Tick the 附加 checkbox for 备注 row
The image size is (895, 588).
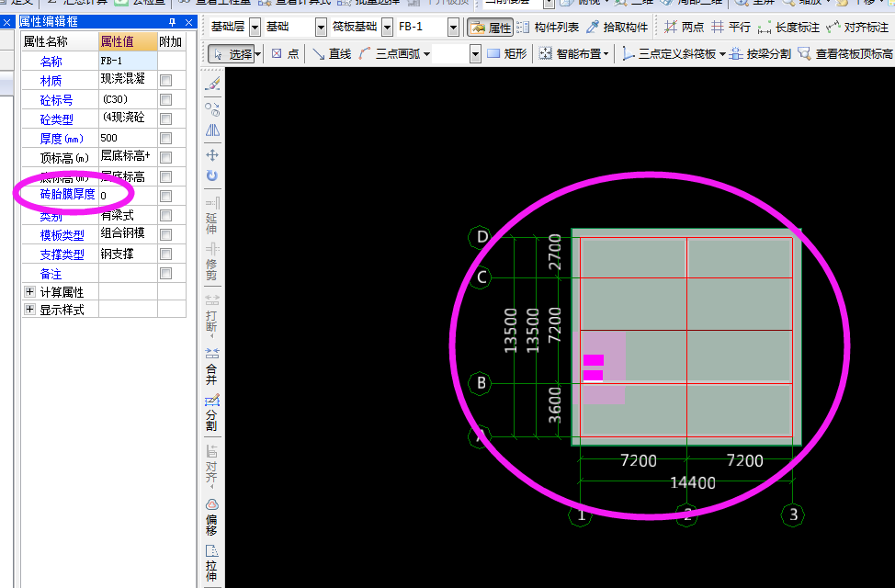tap(166, 274)
